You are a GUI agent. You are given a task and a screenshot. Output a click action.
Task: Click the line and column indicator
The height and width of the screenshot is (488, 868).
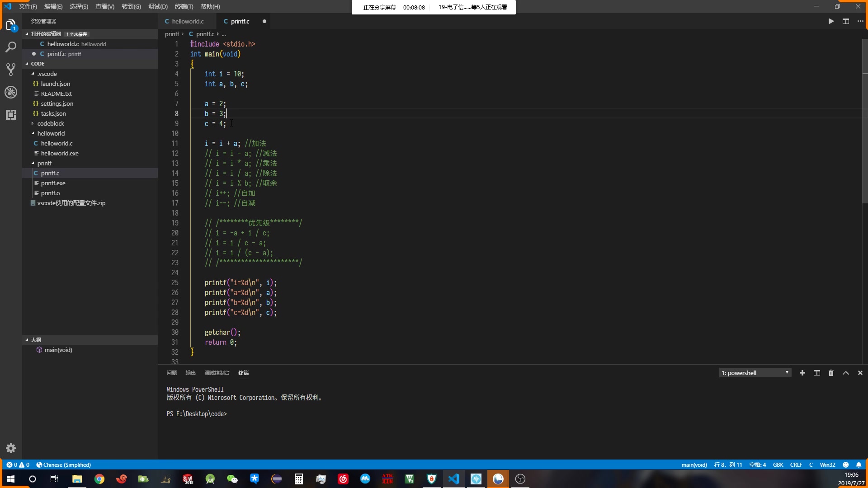coord(728,465)
